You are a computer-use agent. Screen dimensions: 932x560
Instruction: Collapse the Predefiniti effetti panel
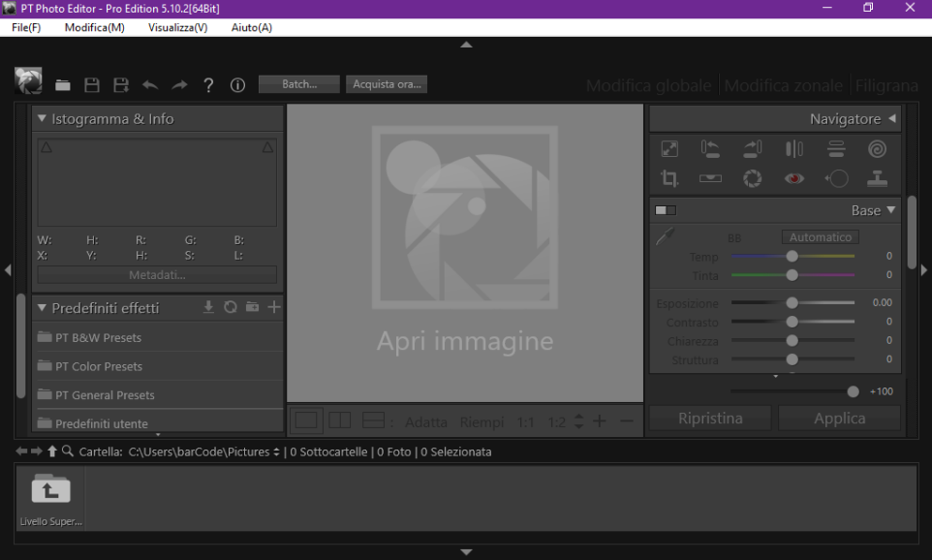pos(42,307)
